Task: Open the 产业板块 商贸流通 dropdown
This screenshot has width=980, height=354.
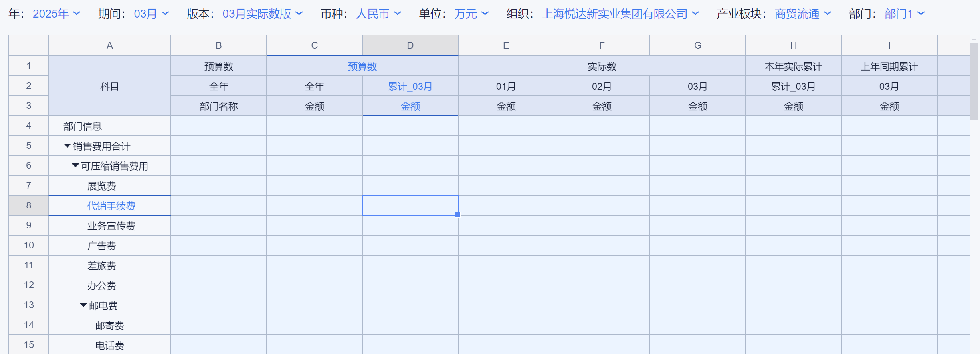Action: tap(802, 14)
